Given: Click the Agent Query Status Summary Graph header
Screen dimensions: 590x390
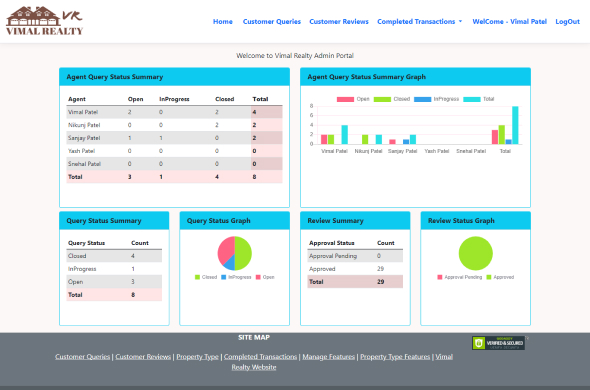Looking at the screenshot, I should click(x=415, y=77).
